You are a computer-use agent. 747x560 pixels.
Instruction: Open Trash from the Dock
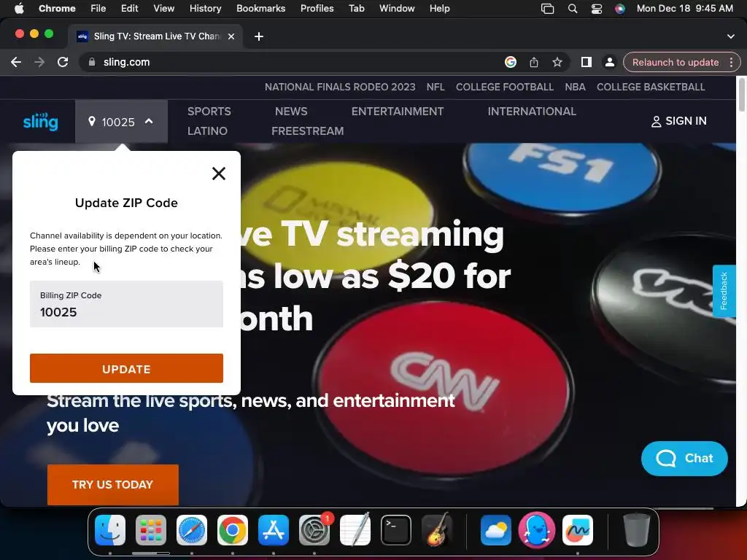coord(636,530)
